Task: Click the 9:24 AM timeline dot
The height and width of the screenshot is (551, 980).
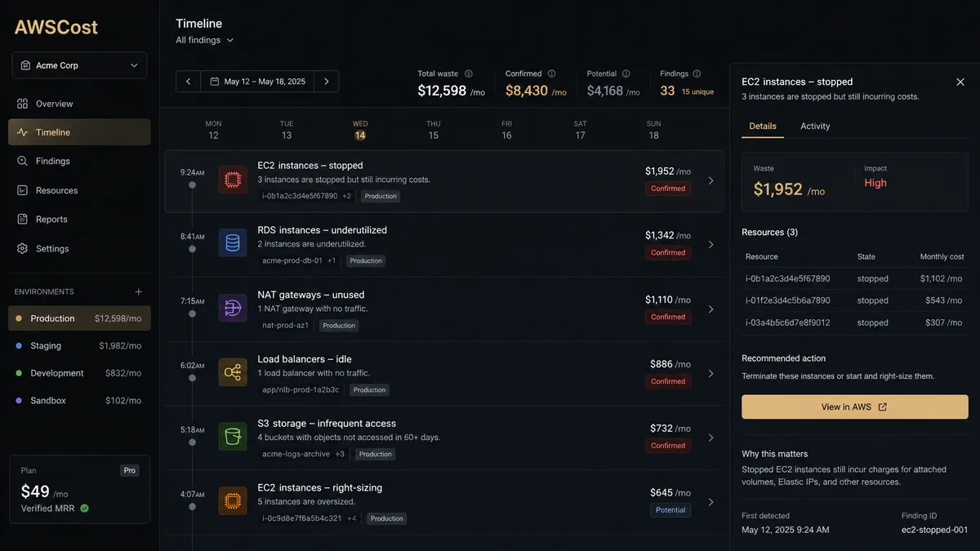Action: pyautogui.click(x=192, y=184)
